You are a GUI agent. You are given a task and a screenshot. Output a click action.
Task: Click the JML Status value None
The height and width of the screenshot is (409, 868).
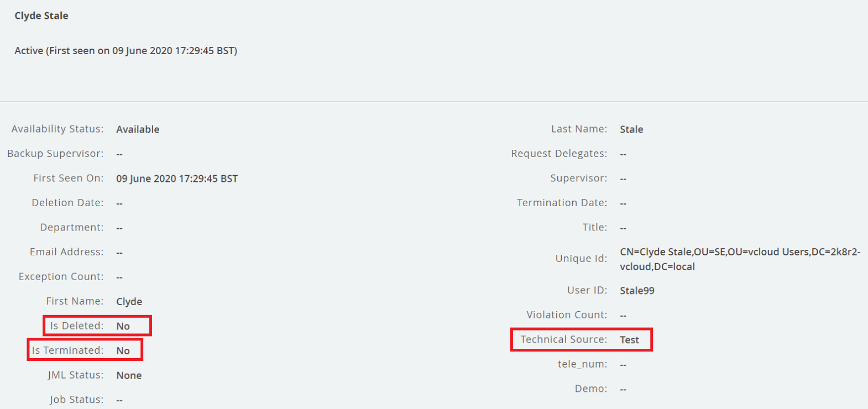[129, 375]
